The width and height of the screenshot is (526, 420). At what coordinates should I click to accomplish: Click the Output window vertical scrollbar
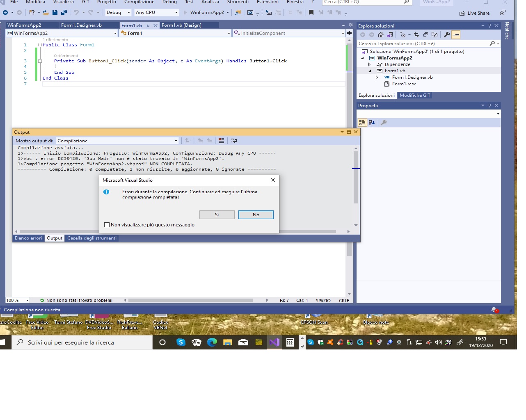tap(356, 187)
